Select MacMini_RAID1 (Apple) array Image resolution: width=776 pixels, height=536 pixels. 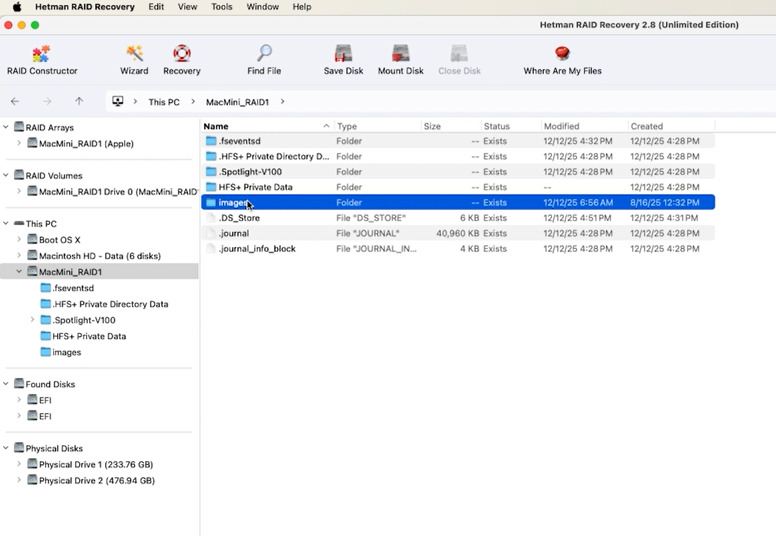click(80, 144)
